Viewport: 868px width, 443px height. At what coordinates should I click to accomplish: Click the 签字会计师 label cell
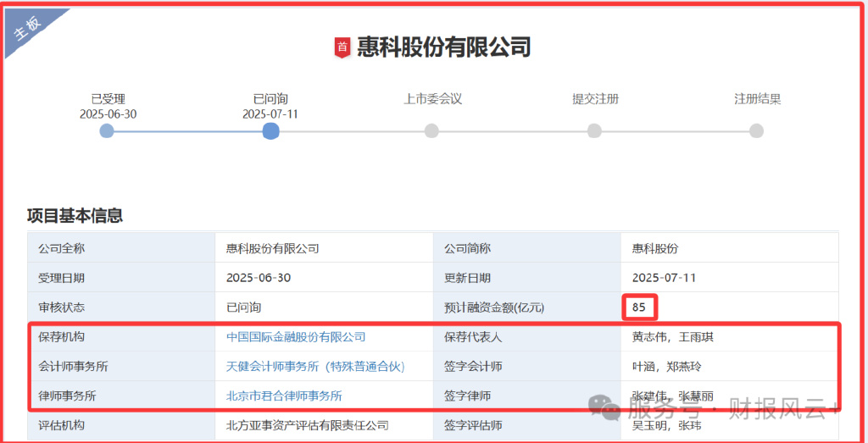pyautogui.click(x=527, y=366)
